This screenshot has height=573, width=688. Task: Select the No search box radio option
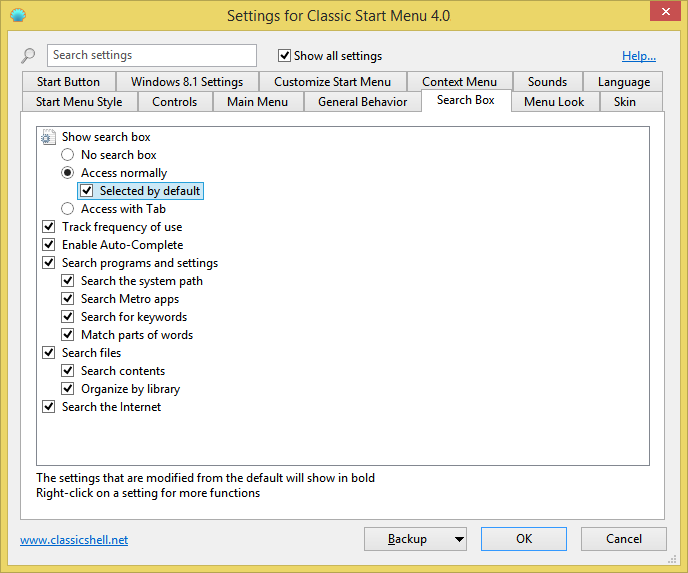(68, 155)
